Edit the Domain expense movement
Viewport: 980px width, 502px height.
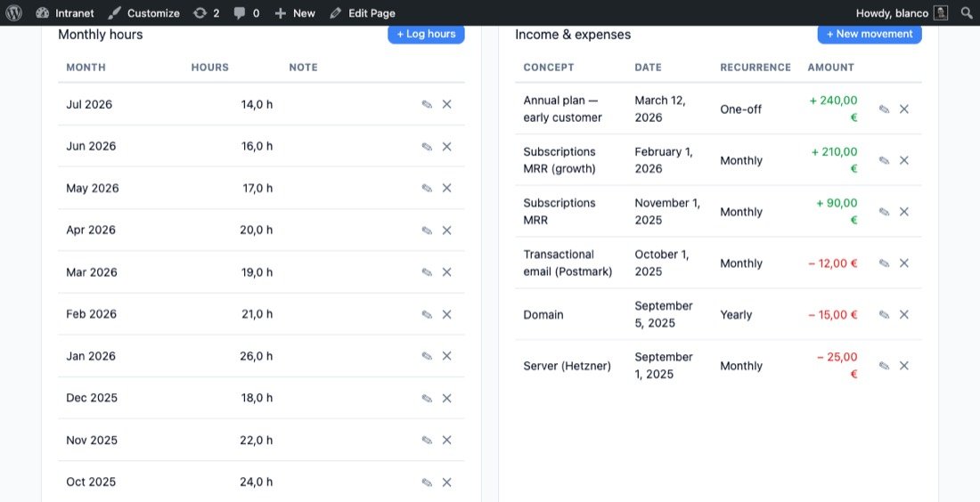coord(885,315)
